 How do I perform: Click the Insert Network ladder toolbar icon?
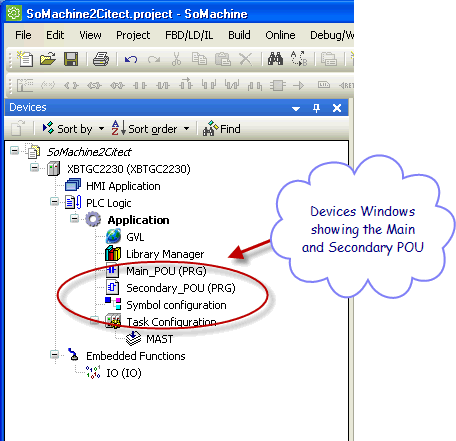coord(25,86)
